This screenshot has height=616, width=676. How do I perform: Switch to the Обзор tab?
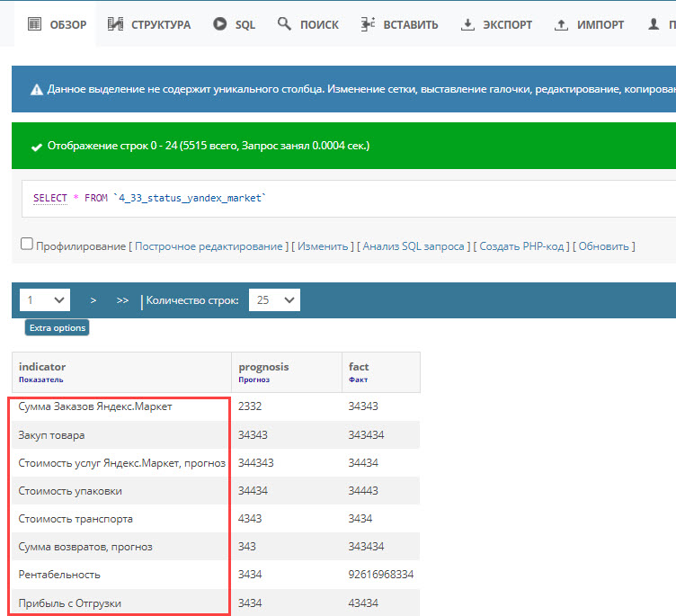pyautogui.click(x=55, y=24)
